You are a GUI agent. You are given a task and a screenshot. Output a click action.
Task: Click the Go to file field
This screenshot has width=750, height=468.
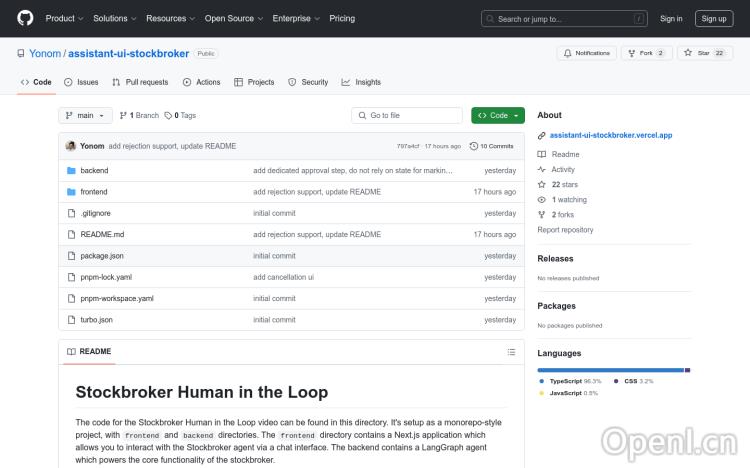click(407, 115)
